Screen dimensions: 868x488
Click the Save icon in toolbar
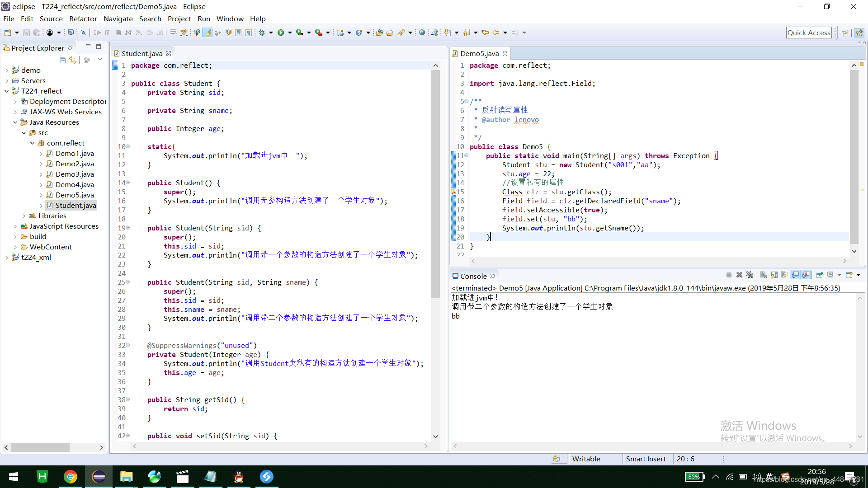(26, 33)
